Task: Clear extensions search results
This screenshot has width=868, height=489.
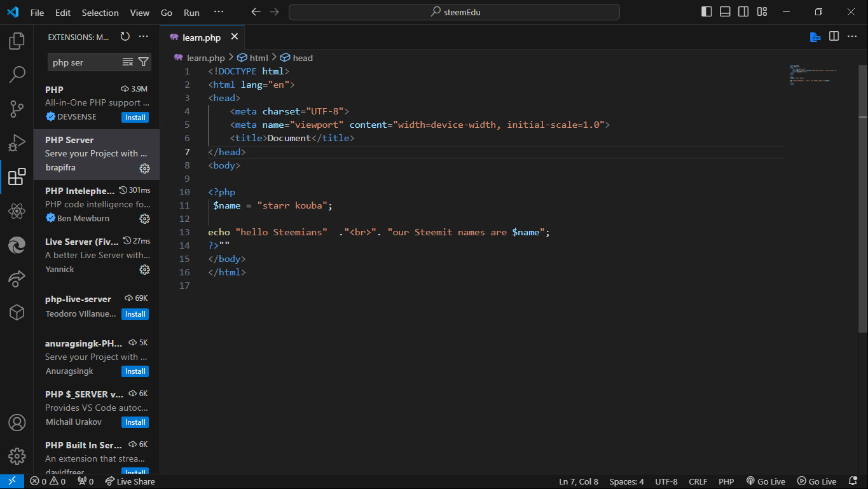Action: (128, 62)
